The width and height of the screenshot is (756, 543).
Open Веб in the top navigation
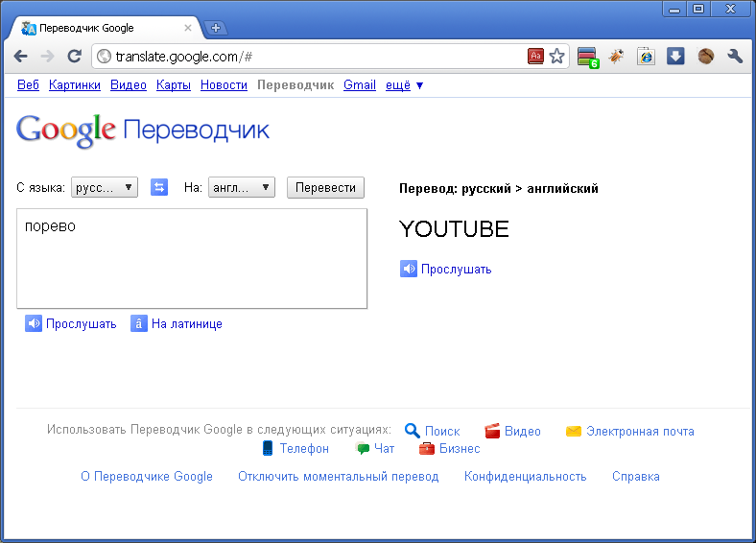[28, 84]
